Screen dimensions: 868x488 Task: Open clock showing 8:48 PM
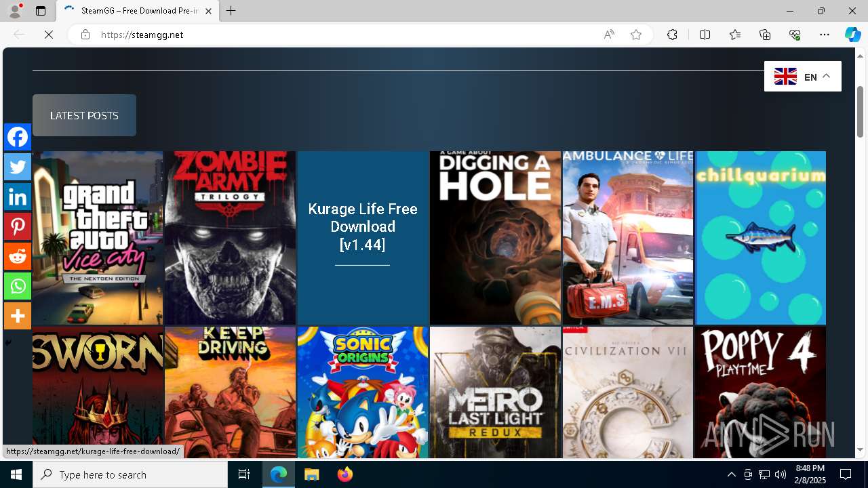coord(810,474)
